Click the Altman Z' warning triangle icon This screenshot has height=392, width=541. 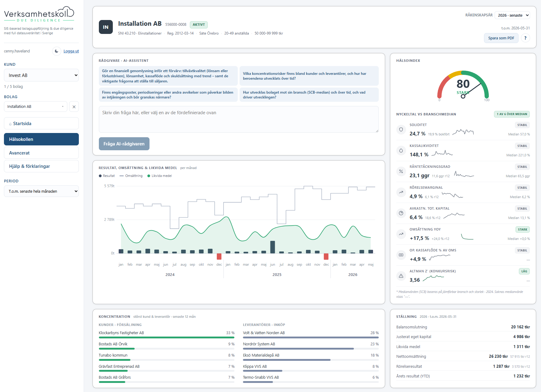coord(401,276)
